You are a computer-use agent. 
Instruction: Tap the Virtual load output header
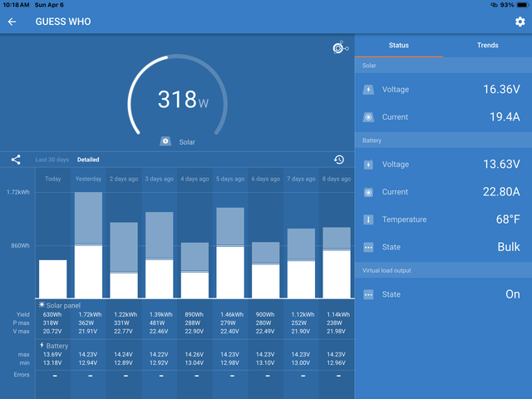[x=387, y=270]
